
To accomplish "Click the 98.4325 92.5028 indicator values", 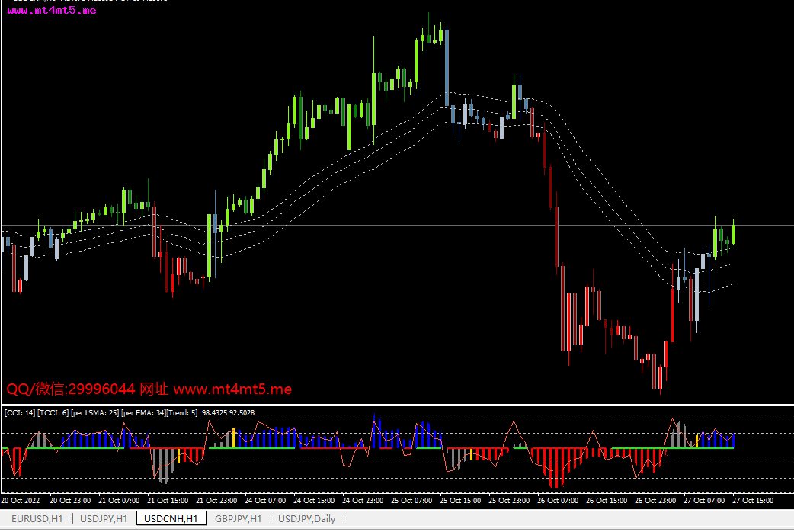I will pos(228,413).
